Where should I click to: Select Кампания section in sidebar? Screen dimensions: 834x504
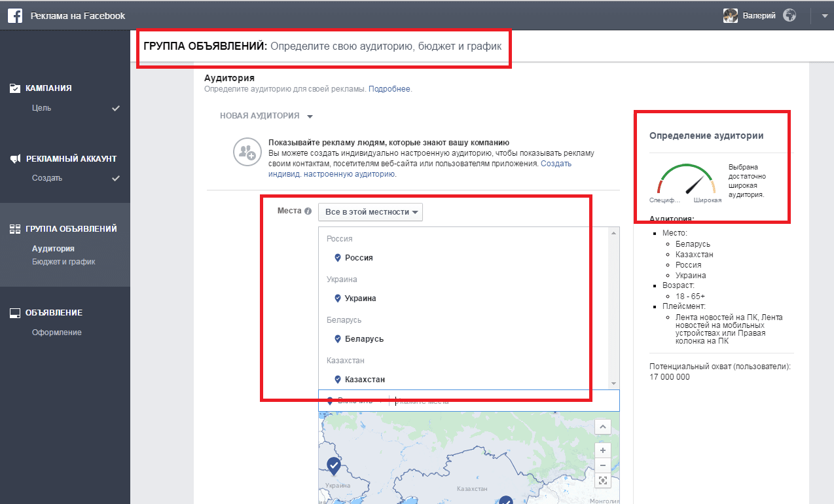(x=49, y=88)
